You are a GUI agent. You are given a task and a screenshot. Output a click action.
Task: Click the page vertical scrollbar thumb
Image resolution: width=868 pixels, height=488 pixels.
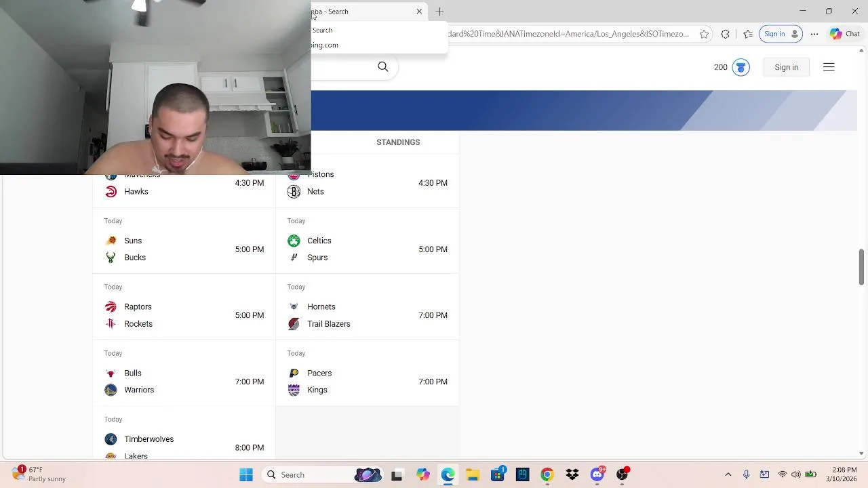tap(862, 267)
